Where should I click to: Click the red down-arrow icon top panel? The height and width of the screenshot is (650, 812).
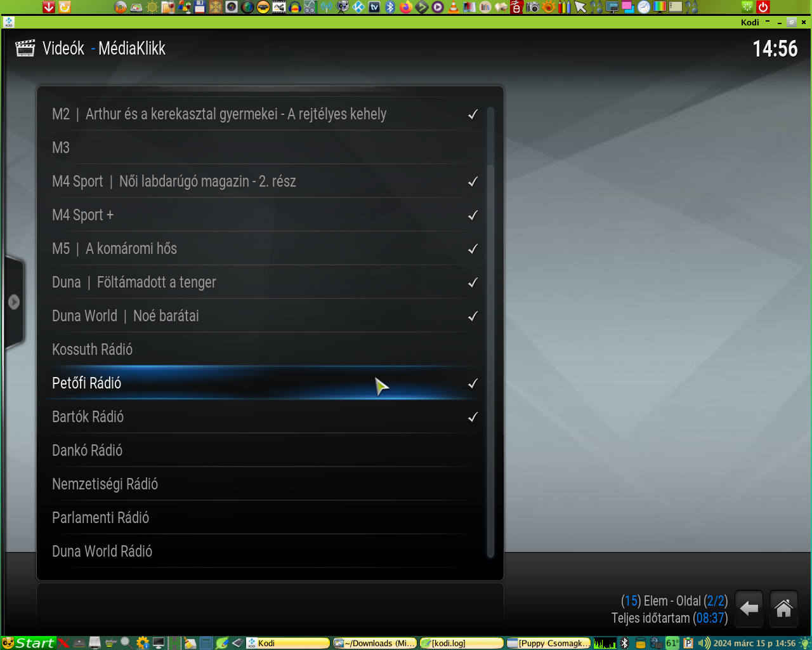[49, 7]
